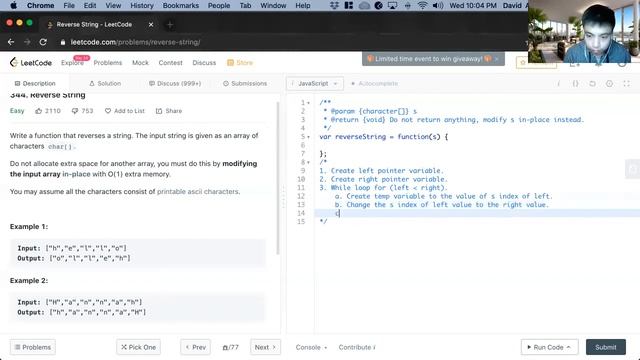This screenshot has height=360, width=640.
Task: Reload the page with the refresh icon
Action: click(x=43, y=42)
